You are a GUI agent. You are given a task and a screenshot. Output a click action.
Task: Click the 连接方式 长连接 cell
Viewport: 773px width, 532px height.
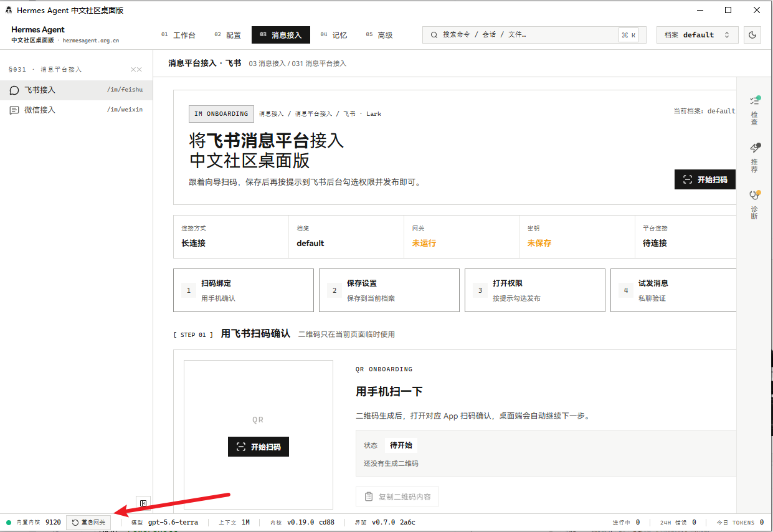[231, 237]
